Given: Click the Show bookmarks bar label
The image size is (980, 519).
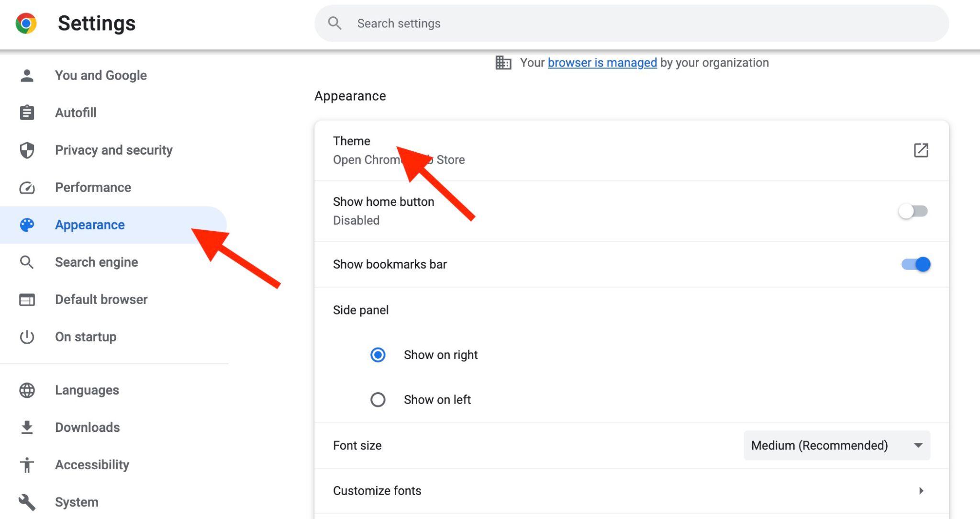Looking at the screenshot, I should coord(390,264).
